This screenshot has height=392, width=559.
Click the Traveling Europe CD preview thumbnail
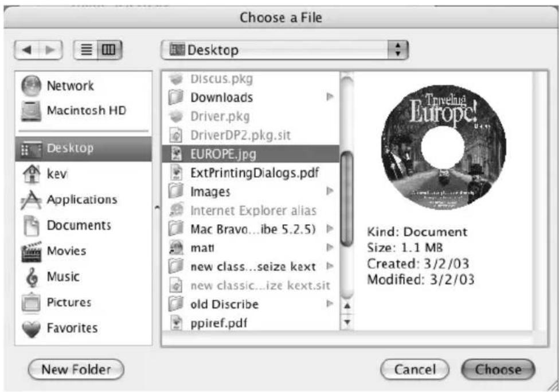(444, 147)
